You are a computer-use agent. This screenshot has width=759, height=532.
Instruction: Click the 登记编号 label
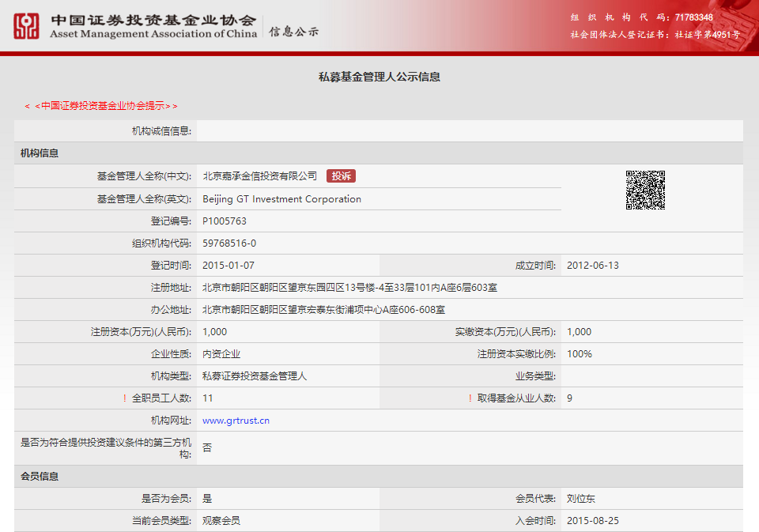(171, 221)
